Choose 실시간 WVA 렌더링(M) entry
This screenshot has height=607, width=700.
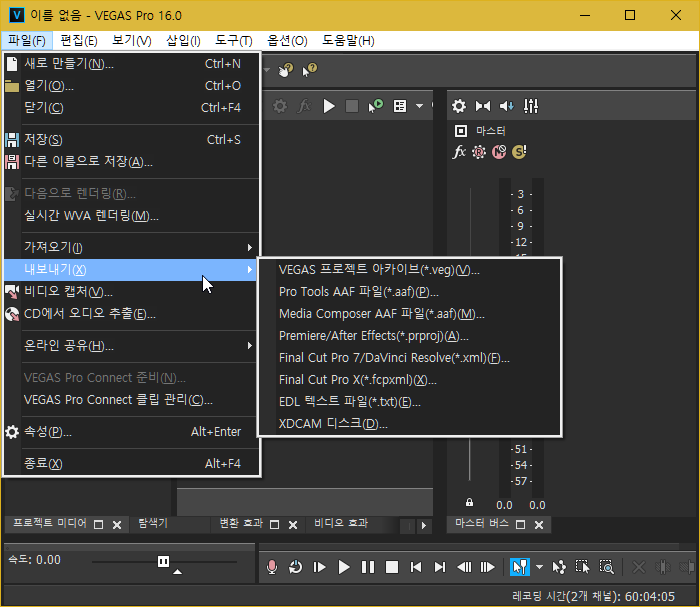click(132, 216)
